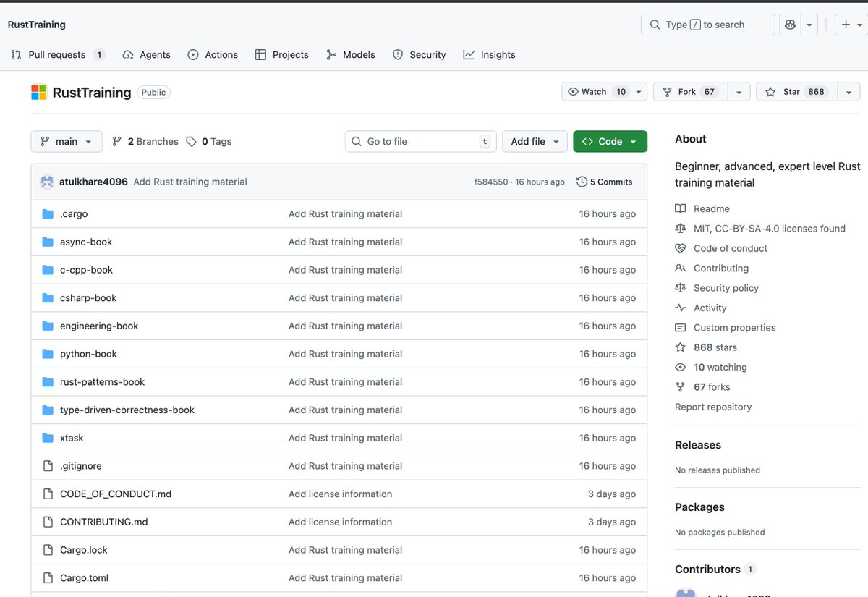Click the Microsoft logo beside RustTraining
The height and width of the screenshot is (597, 868).
(x=38, y=92)
